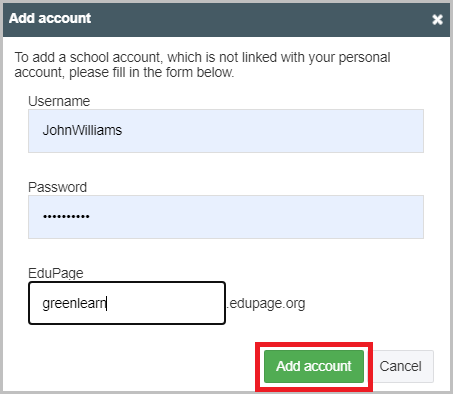Click blank dialog area left of Add account button
Viewport: 453px width, 394px height.
coord(133,366)
